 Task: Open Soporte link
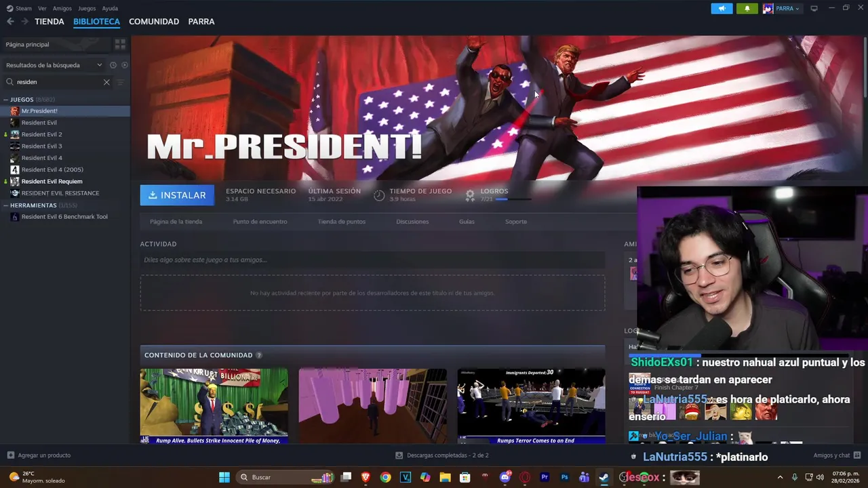pyautogui.click(x=516, y=222)
